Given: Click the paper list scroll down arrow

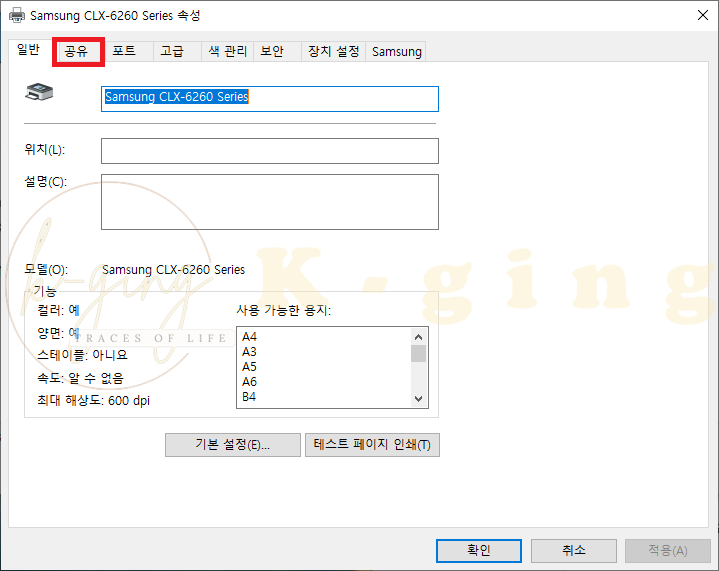Looking at the screenshot, I should pos(418,399).
